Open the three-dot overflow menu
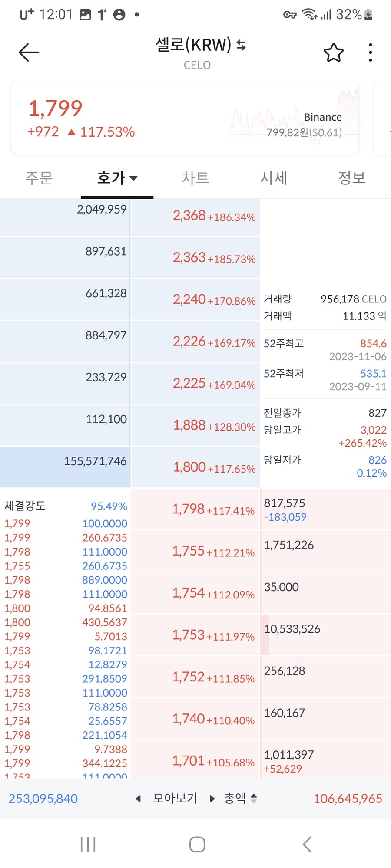This screenshot has height=868, width=391. coord(370,52)
